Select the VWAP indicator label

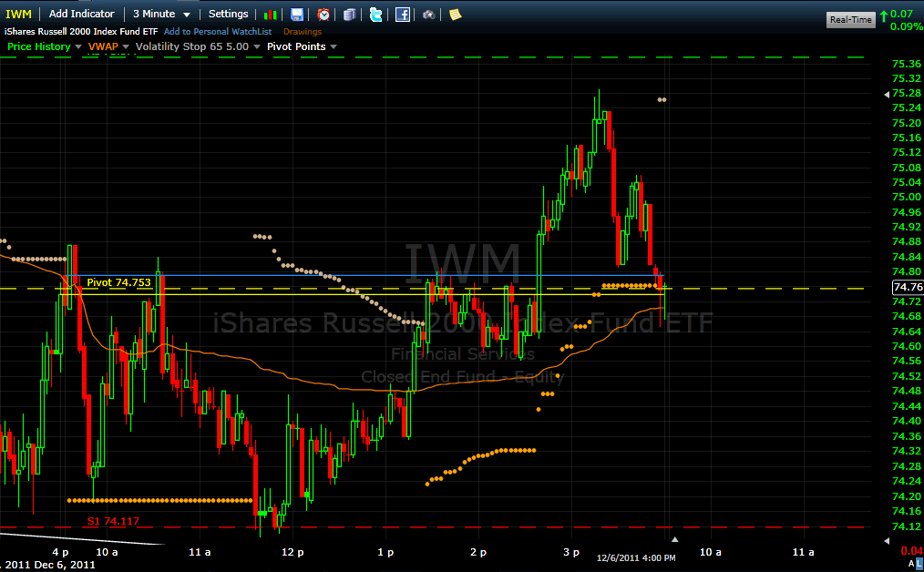pos(103,46)
